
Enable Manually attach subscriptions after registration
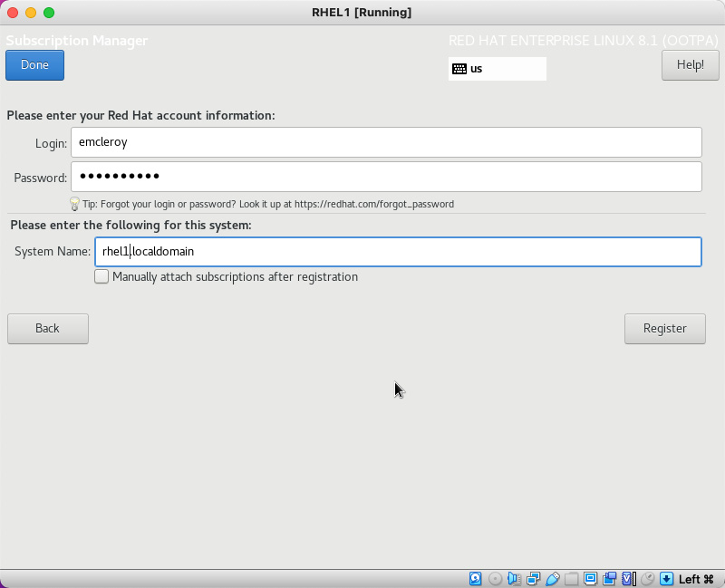[x=101, y=276]
